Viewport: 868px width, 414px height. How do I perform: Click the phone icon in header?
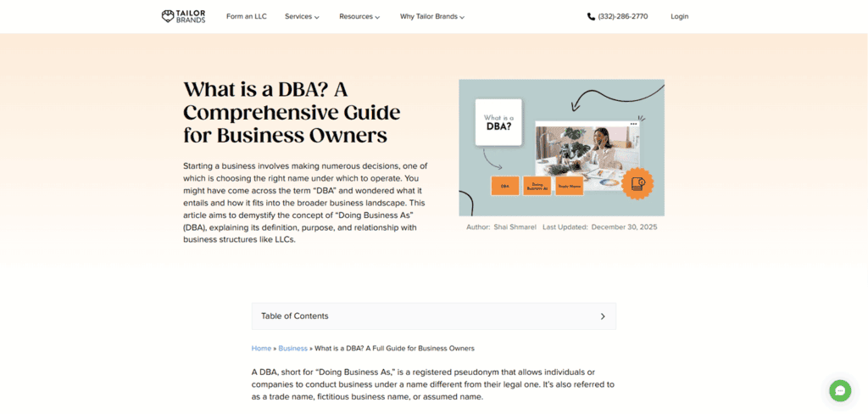[591, 17]
